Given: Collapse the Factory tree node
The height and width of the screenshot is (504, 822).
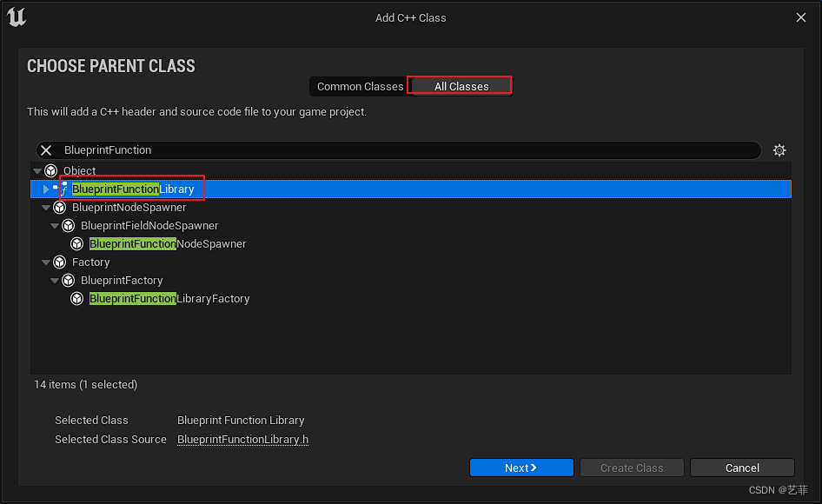Looking at the screenshot, I should pos(46,262).
